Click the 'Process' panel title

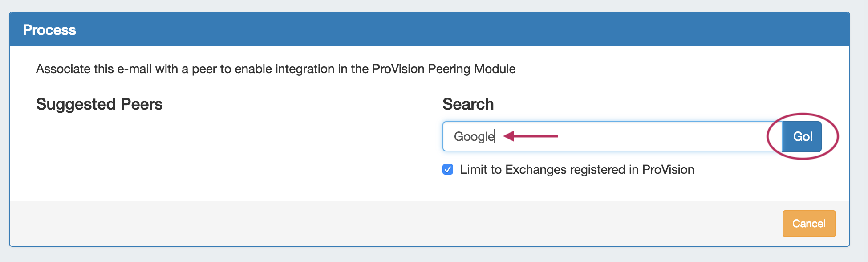(x=49, y=30)
